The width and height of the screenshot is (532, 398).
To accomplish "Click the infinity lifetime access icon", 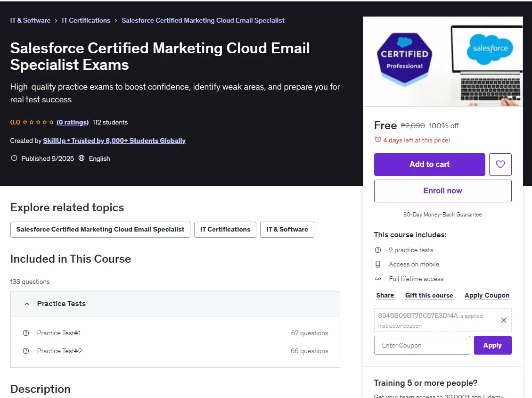I will click(377, 279).
